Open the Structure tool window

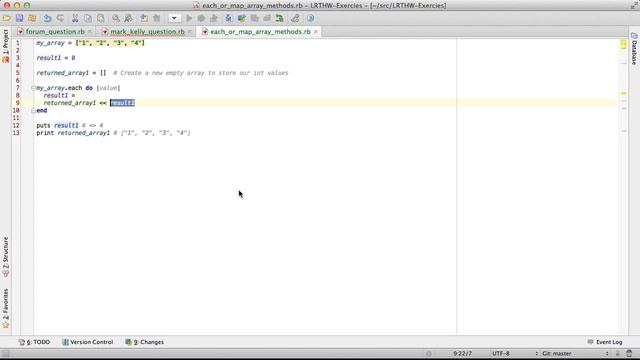pos(6,257)
